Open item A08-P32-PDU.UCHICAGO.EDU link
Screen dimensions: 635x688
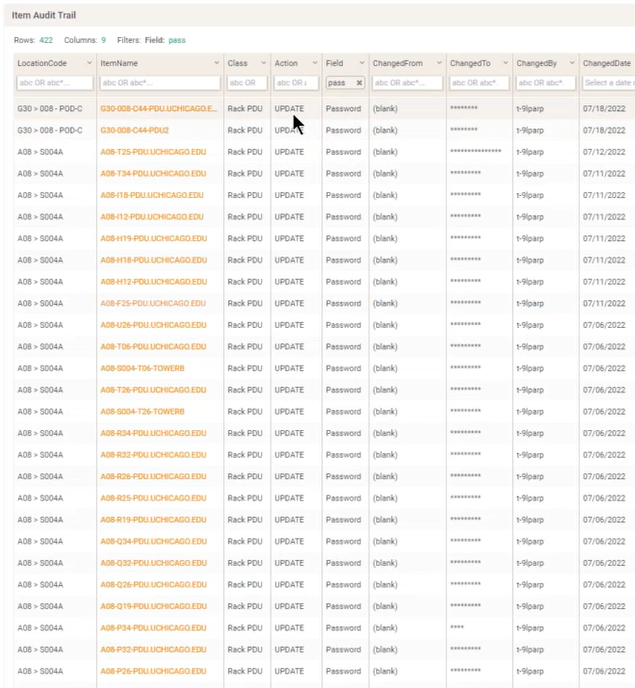[x=153, y=649]
